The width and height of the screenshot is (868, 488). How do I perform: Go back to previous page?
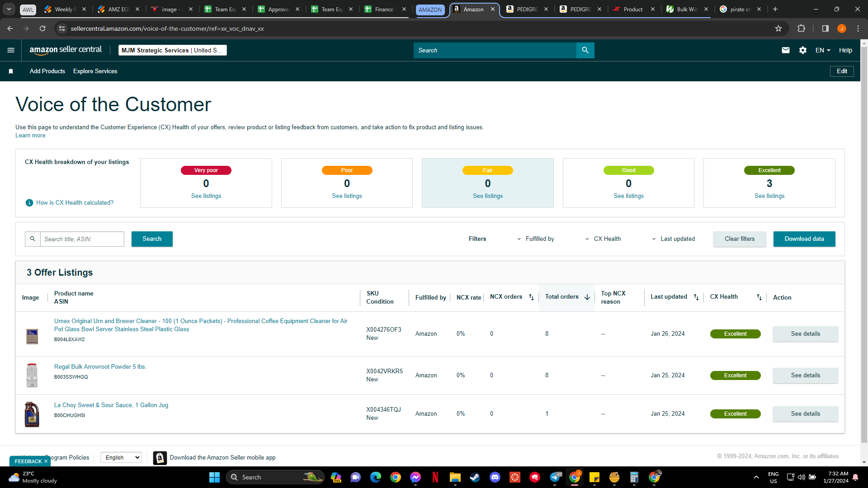click(x=10, y=28)
